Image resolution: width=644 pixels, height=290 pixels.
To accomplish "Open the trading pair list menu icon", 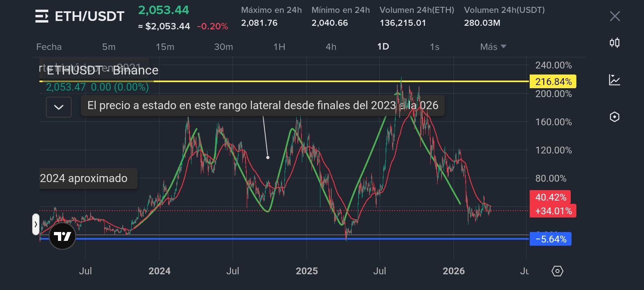I will coord(42,16).
